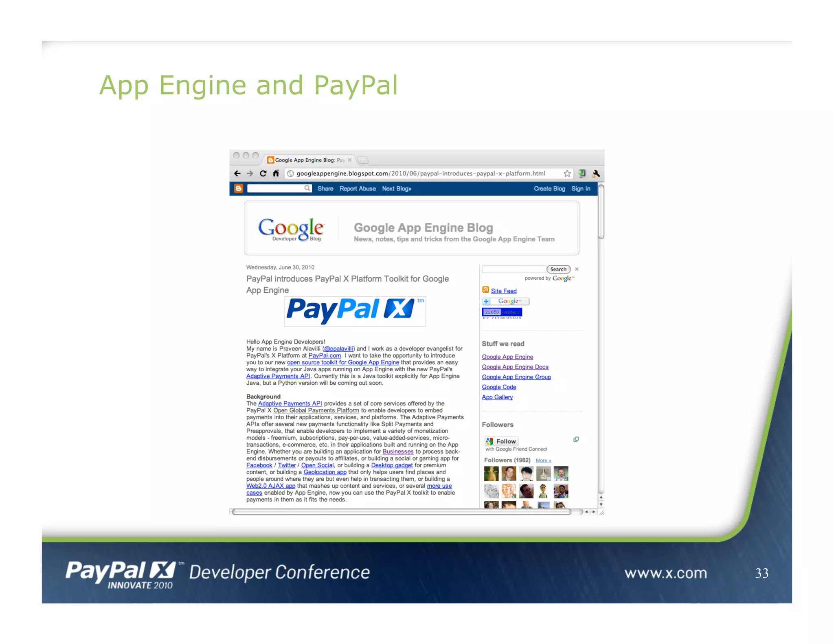This screenshot has width=834, height=644.
Task: Click the PayPal X logo image
Action: (355, 311)
